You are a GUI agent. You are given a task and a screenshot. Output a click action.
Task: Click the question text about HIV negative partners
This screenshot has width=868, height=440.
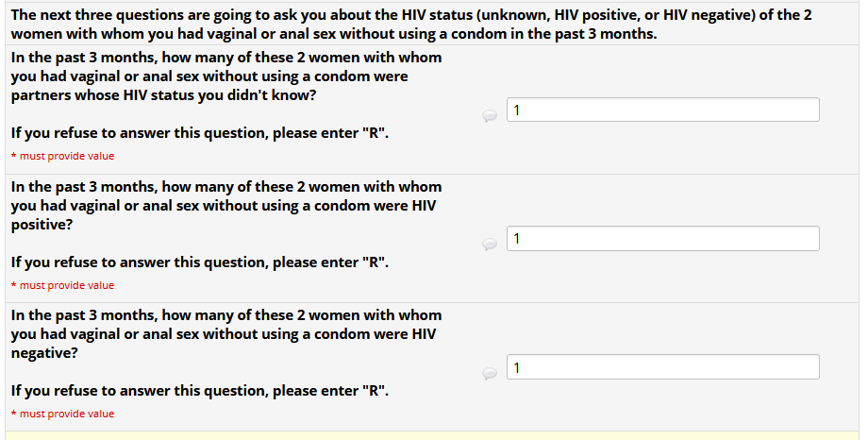point(226,333)
